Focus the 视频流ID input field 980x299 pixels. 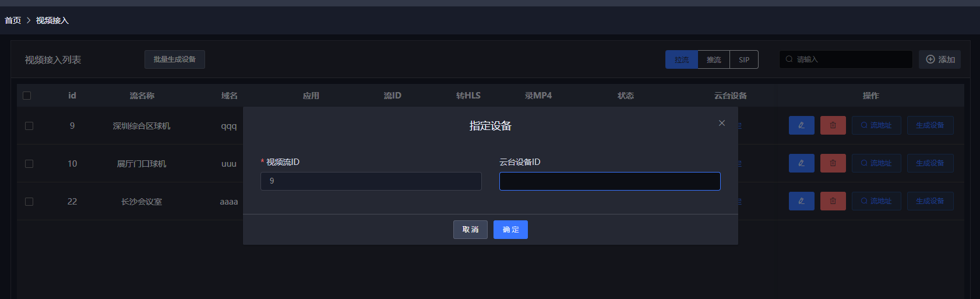point(371,181)
